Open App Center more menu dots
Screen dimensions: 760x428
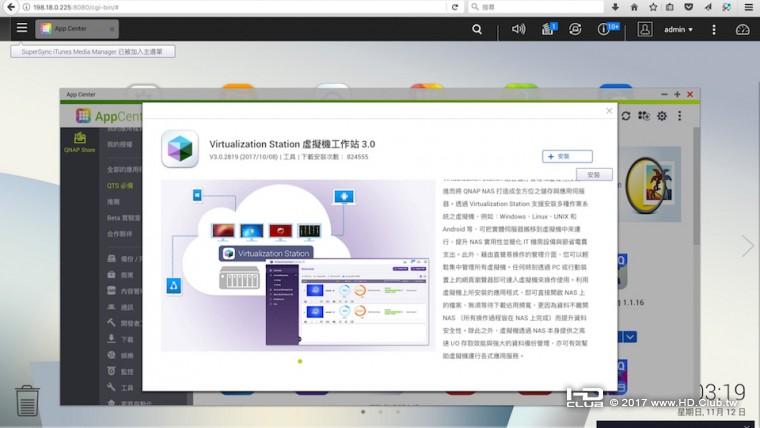tap(680, 116)
